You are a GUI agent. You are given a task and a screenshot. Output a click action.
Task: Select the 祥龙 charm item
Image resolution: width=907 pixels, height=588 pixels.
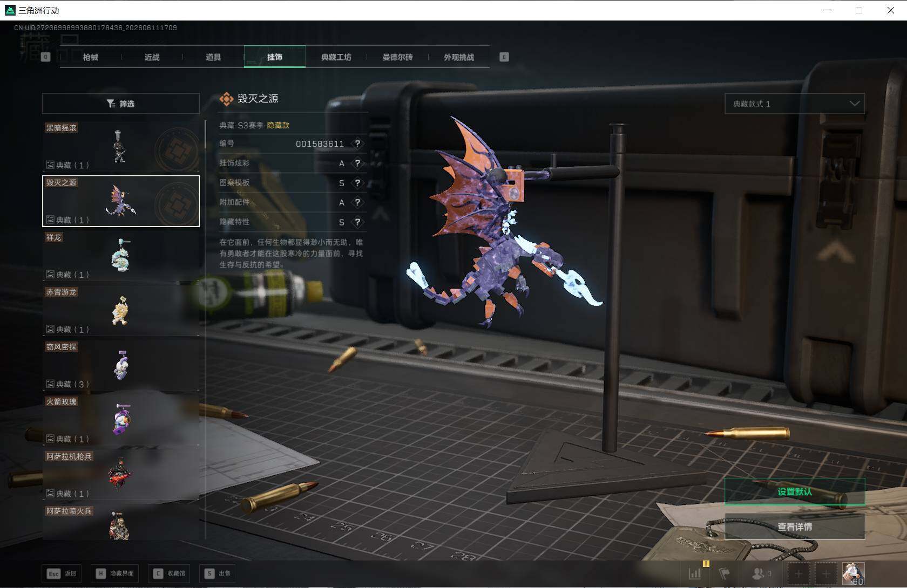tap(121, 256)
